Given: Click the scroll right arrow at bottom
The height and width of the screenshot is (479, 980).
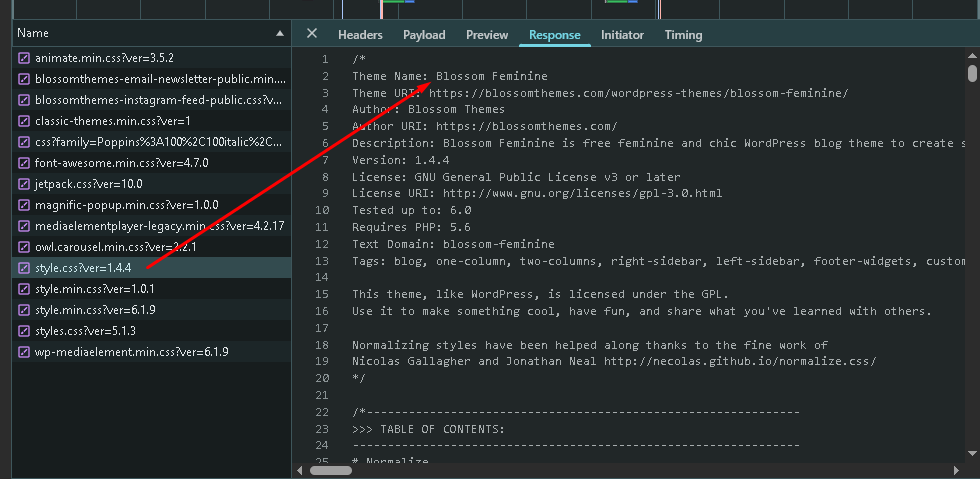Looking at the screenshot, I should coord(956,470).
